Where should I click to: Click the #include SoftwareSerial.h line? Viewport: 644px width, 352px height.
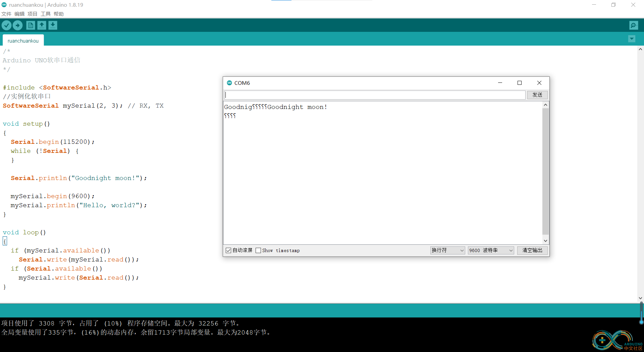pyautogui.click(x=57, y=87)
